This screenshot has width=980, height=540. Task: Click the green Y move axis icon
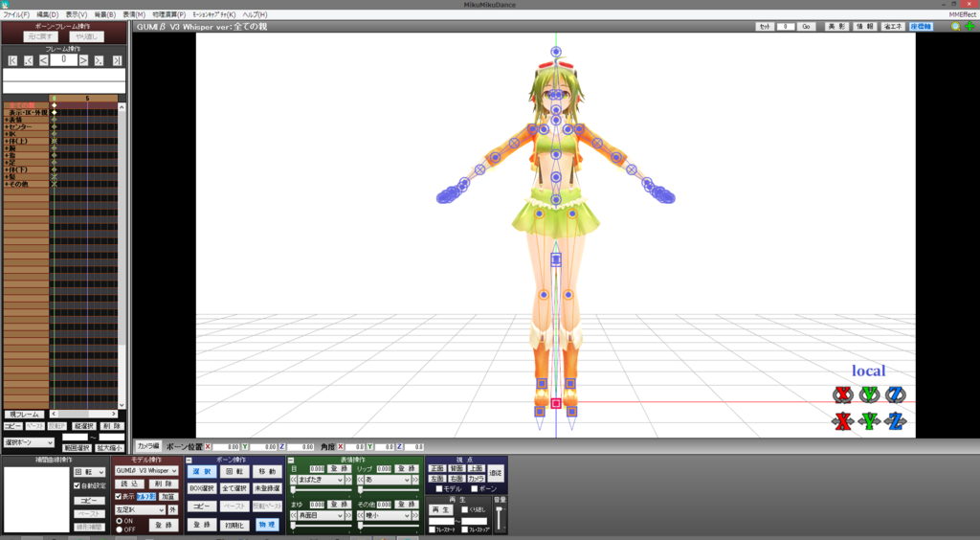869,421
